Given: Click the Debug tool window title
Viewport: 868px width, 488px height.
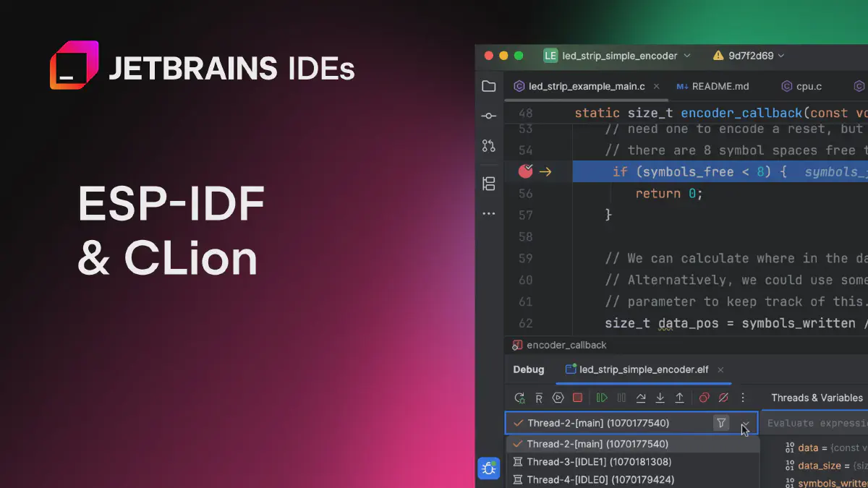Looking at the screenshot, I should [x=529, y=369].
